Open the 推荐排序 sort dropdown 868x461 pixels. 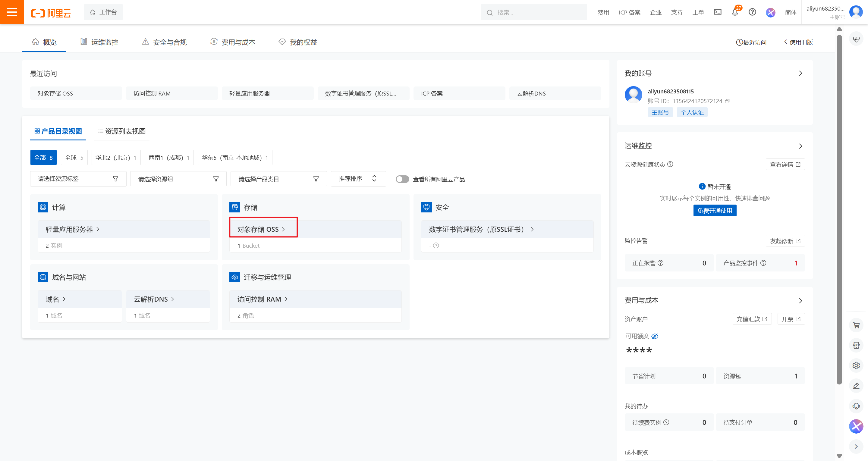tap(358, 179)
